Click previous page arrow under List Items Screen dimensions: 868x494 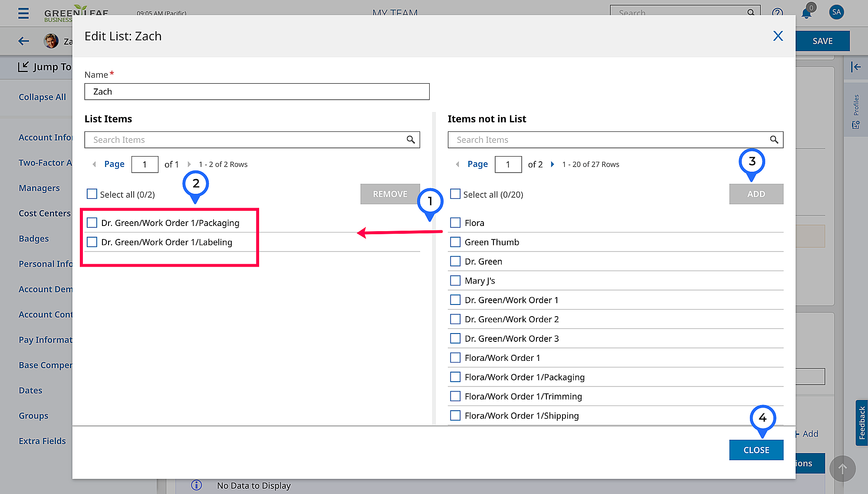(94, 164)
